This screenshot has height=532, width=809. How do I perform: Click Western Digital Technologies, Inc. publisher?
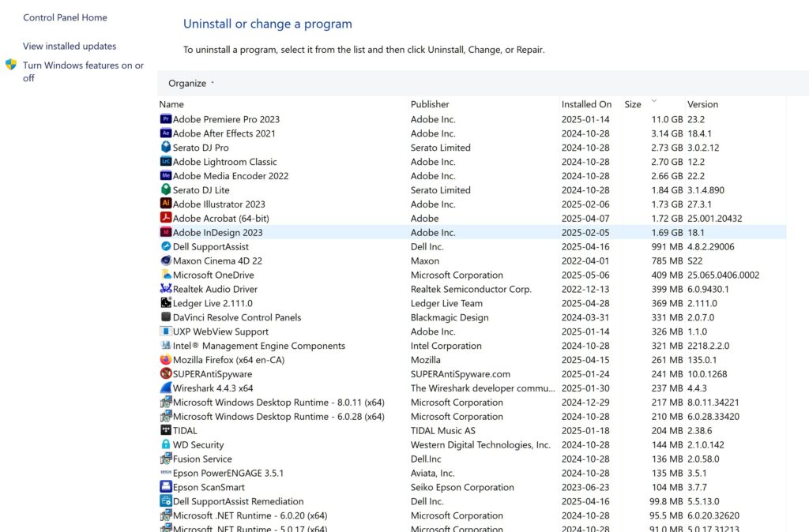[x=480, y=444]
